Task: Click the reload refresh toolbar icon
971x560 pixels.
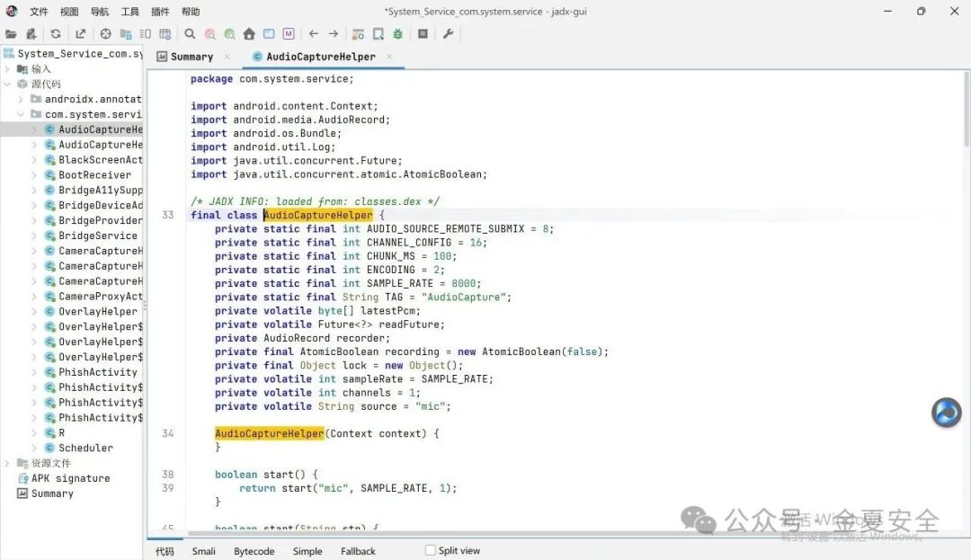Action: pos(56,34)
